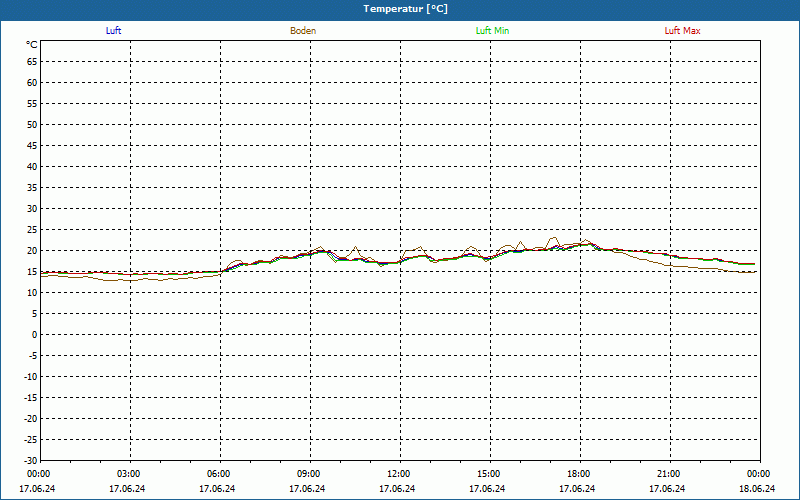Click the 18:00 time axis label
This screenshot has width=800, height=500.
(579, 474)
